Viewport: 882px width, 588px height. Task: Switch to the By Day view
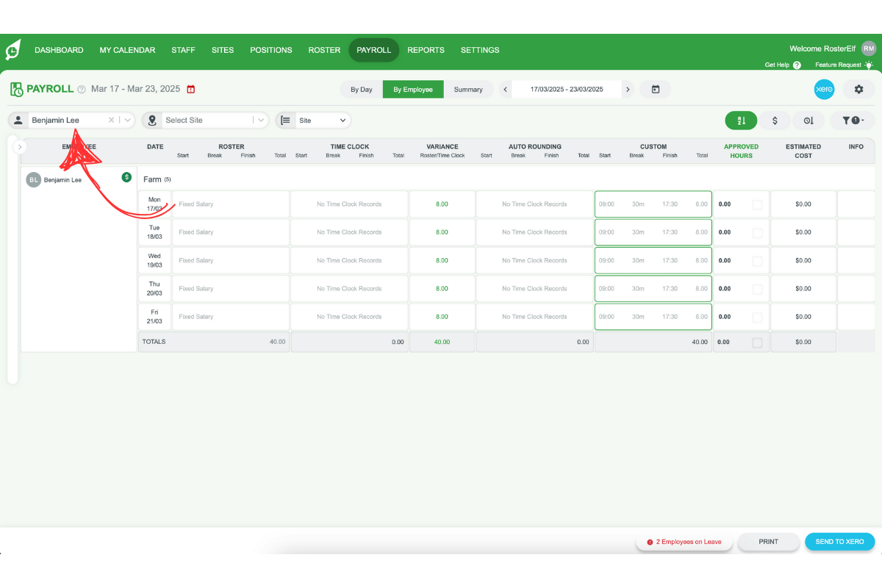coord(361,89)
